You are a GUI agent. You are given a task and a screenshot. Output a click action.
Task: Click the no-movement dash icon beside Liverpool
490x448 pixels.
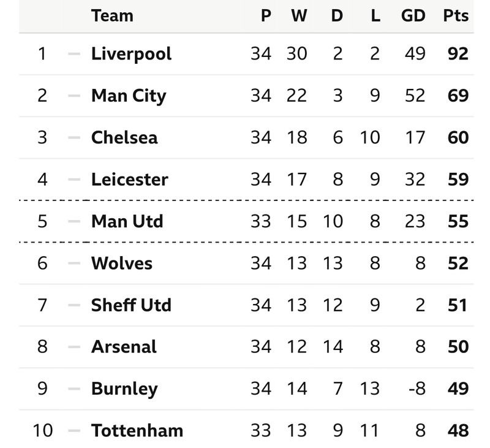point(74,54)
